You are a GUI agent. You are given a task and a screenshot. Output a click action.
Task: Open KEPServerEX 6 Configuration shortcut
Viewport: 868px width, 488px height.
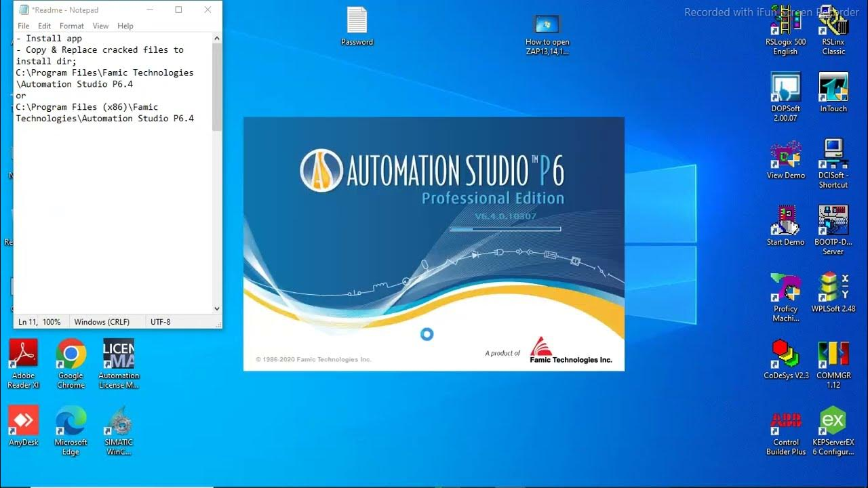tap(833, 430)
